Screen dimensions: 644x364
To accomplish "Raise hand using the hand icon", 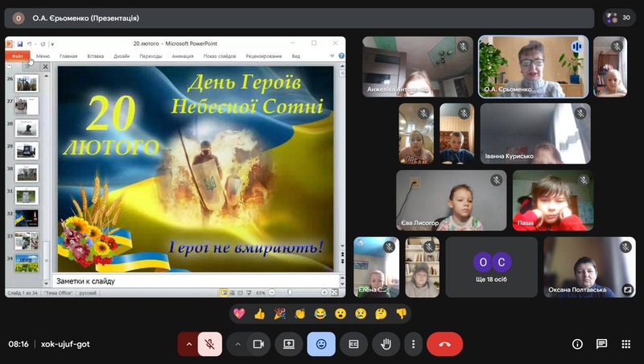I will tap(386, 344).
